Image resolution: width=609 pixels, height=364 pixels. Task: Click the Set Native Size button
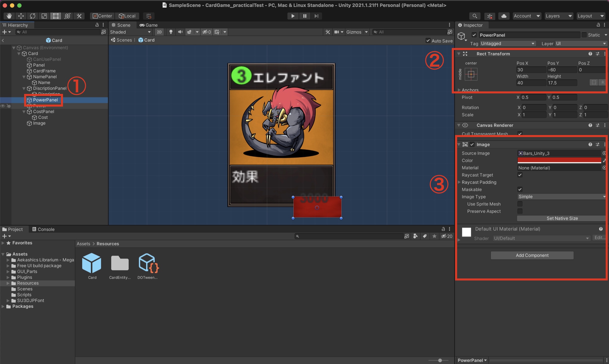(562, 218)
